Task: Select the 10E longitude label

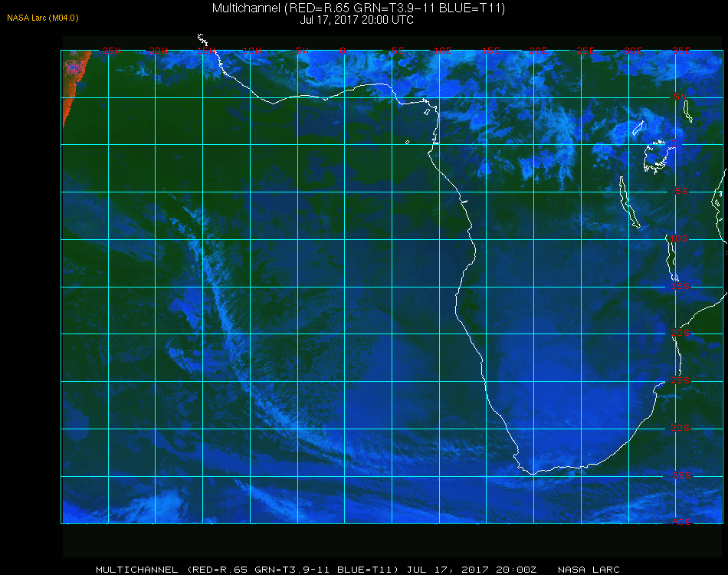Action: pos(442,51)
